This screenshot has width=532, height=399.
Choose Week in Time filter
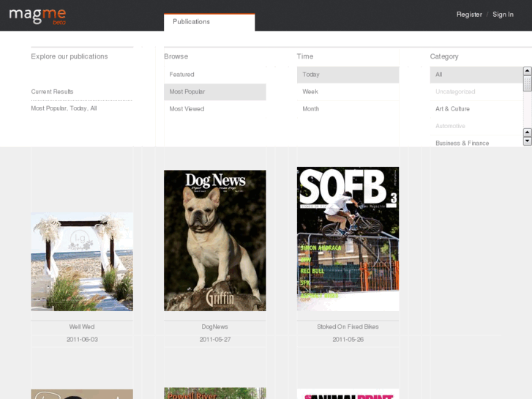[348, 92]
